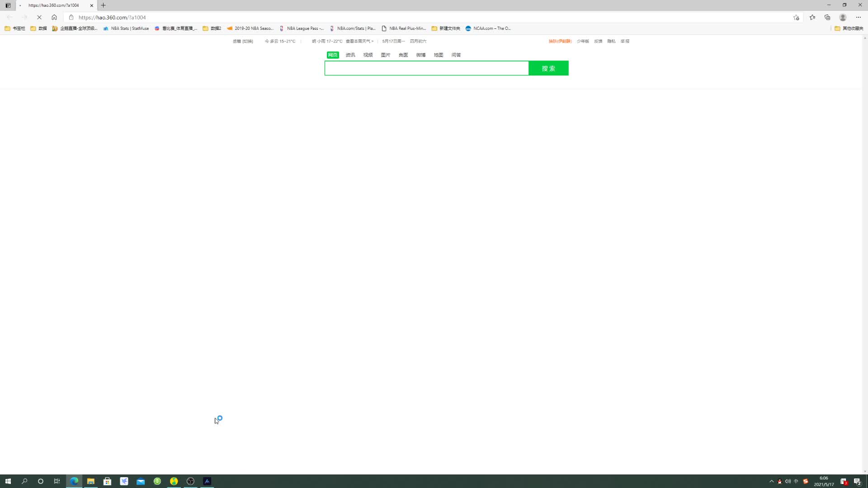This screenshot has width=868, height=488.
Task: Expand the 其他收藏夹 bookmarks folder
Action: click(x=849, y=28)
